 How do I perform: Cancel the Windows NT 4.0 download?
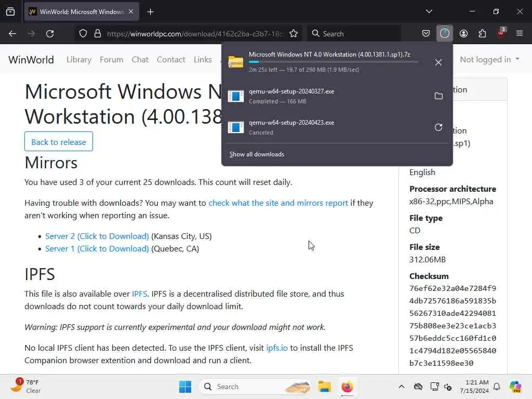pyautogui.click(x=438, y=62)
